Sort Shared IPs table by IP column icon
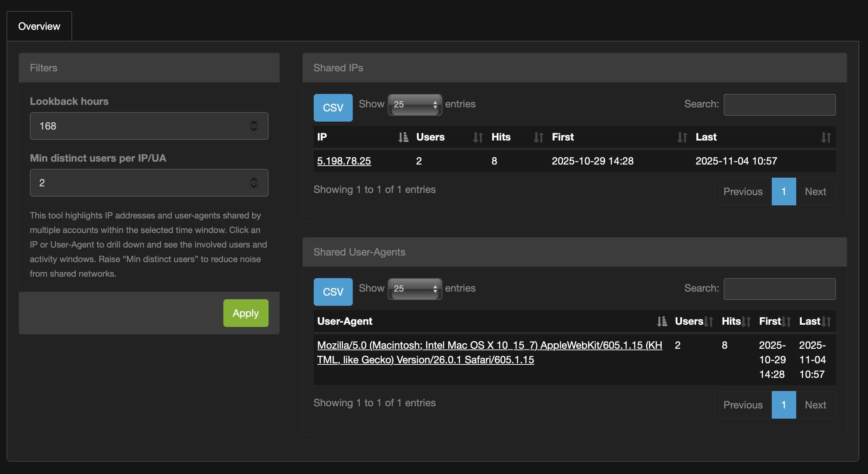The height and width of the screenshot is (474, 868). click(x=403, y=137)
